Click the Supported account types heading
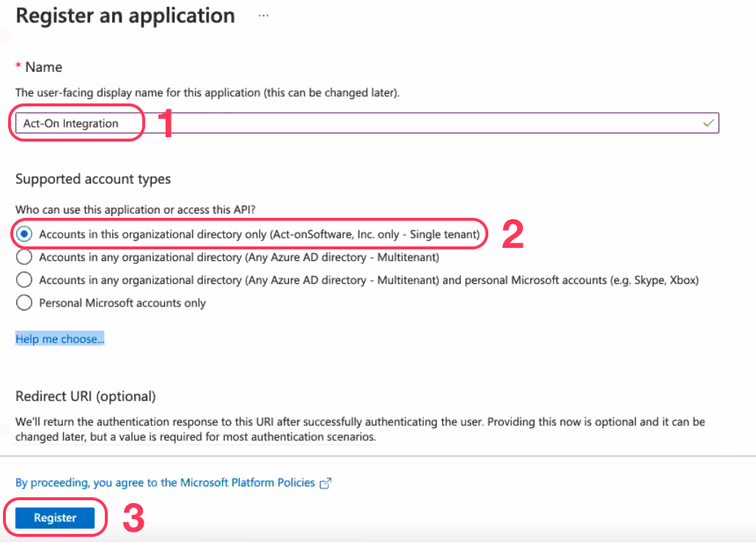 (93, 179)
